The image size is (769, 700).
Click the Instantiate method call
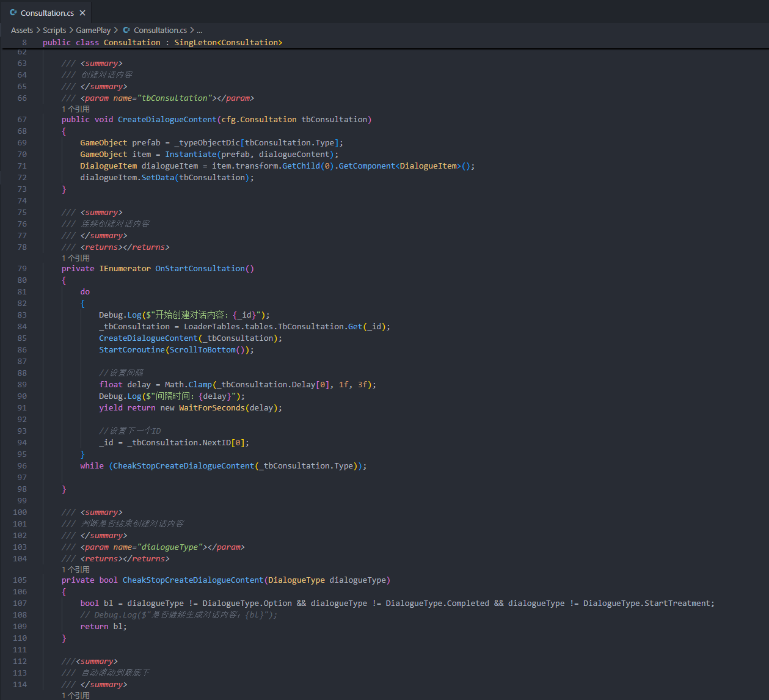(x=191, y=154)
